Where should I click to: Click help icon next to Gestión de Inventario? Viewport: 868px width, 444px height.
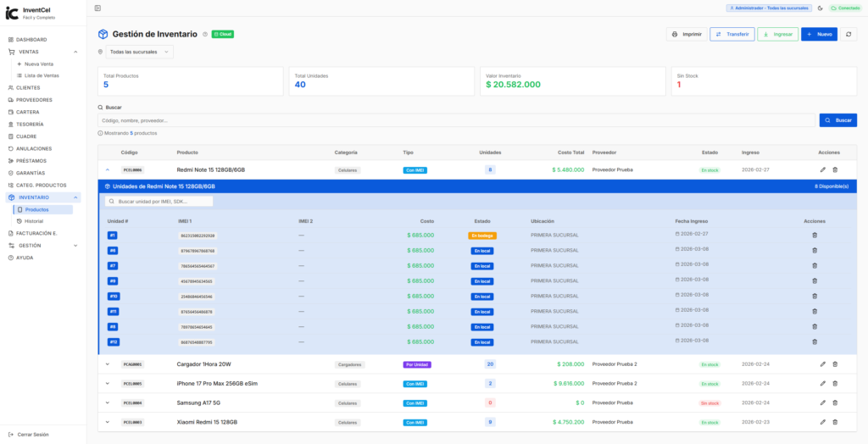click(205, 35)
